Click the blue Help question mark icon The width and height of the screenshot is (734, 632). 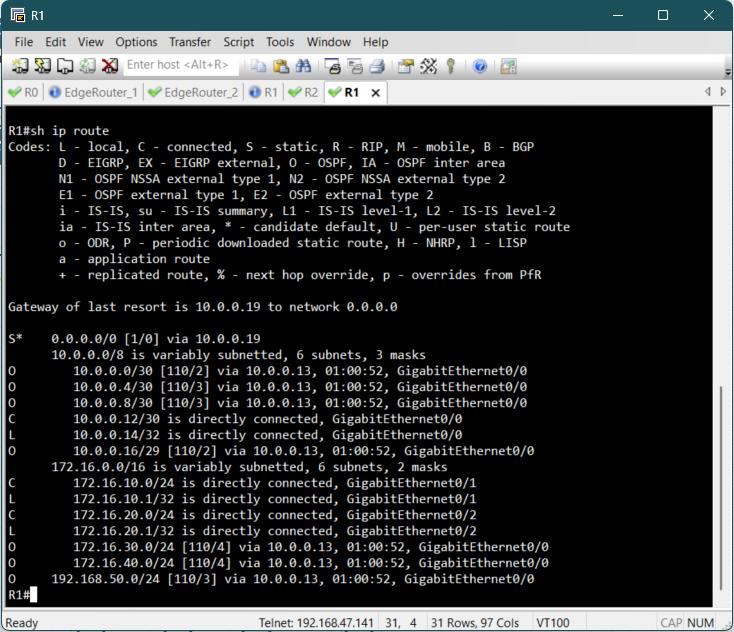point(479,66)
